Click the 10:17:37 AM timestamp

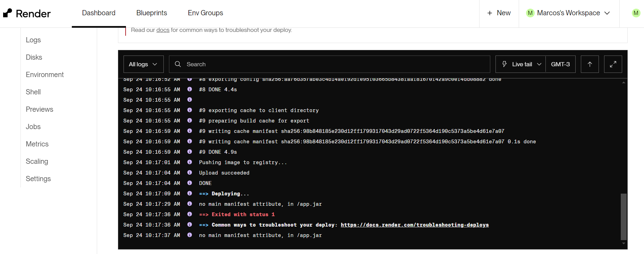pos(152,235)
